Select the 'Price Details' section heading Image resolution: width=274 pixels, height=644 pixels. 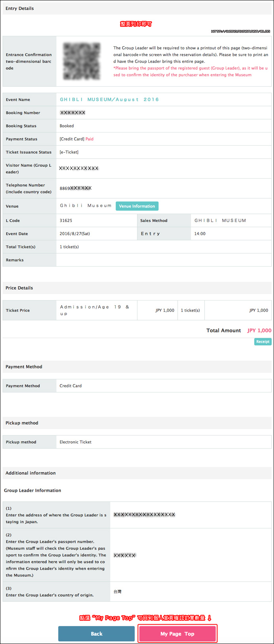[19, 288]
